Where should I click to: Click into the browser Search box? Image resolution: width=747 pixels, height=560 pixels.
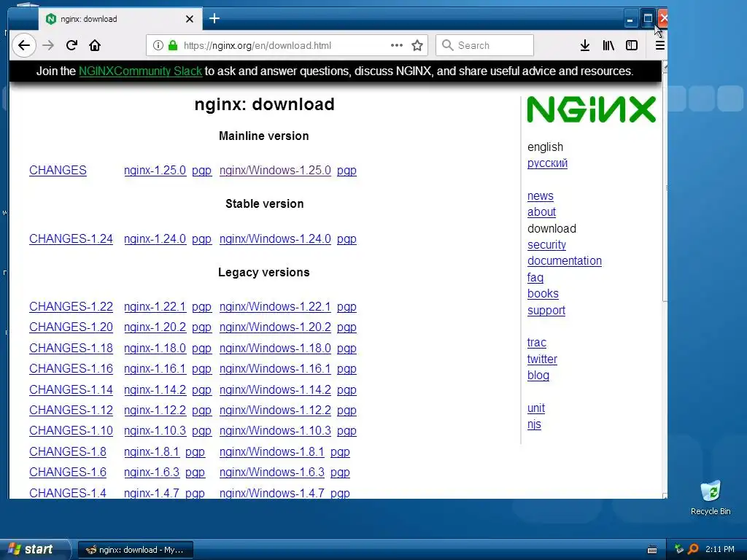(x=484, y=45)
